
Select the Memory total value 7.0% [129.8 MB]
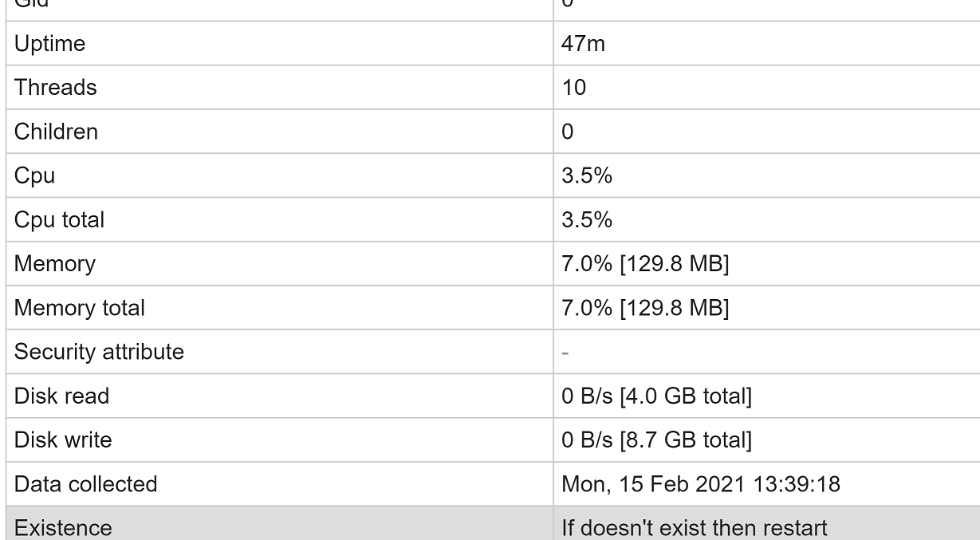645,308
